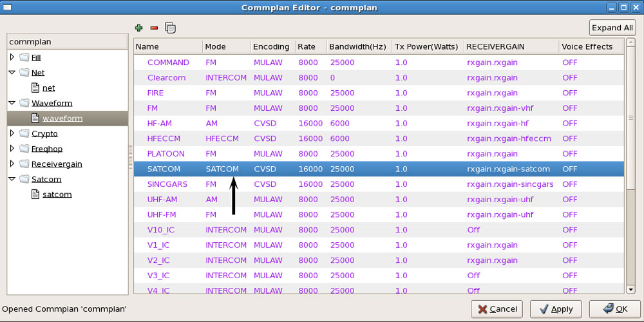Collapse the Satcom tree node
This screenshot has height=322, width=644.
click(x=12, y=178)
